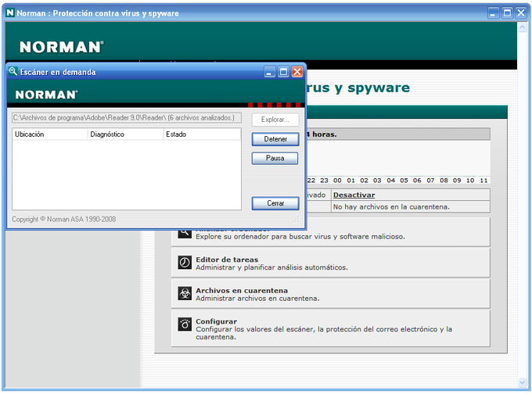Close the Escáner en demanda dialog with X
Viewport: 532px width, 394px height.
297,72
